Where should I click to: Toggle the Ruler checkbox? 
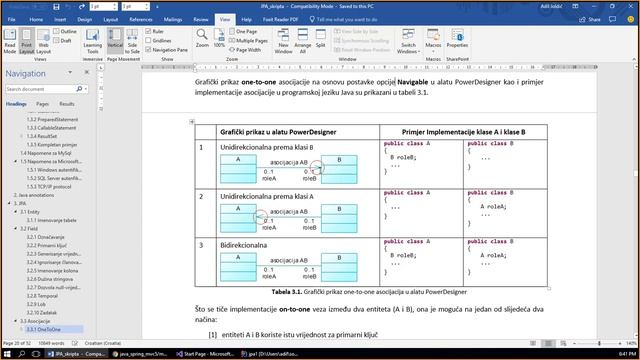pyautogui.click(x=154, y=31)
